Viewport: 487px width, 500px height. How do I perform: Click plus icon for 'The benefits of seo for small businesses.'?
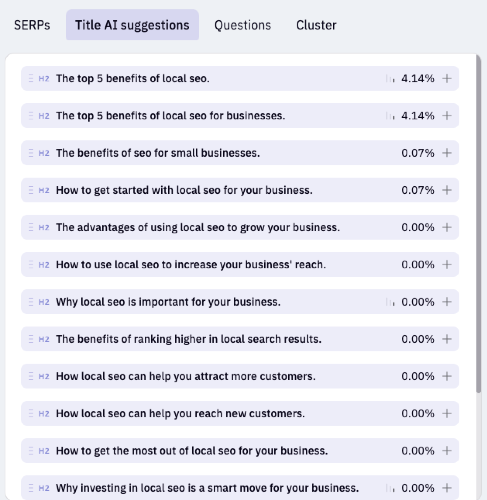click(x=447, y=153)
